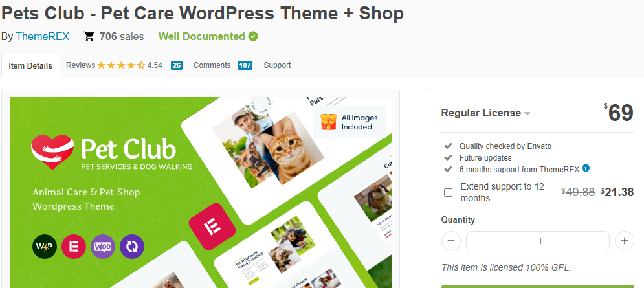The height and width of the screenshot is (288, 644).
Task: Click the checkmark beside Quality checked by Envato
Action: point(448,146)
